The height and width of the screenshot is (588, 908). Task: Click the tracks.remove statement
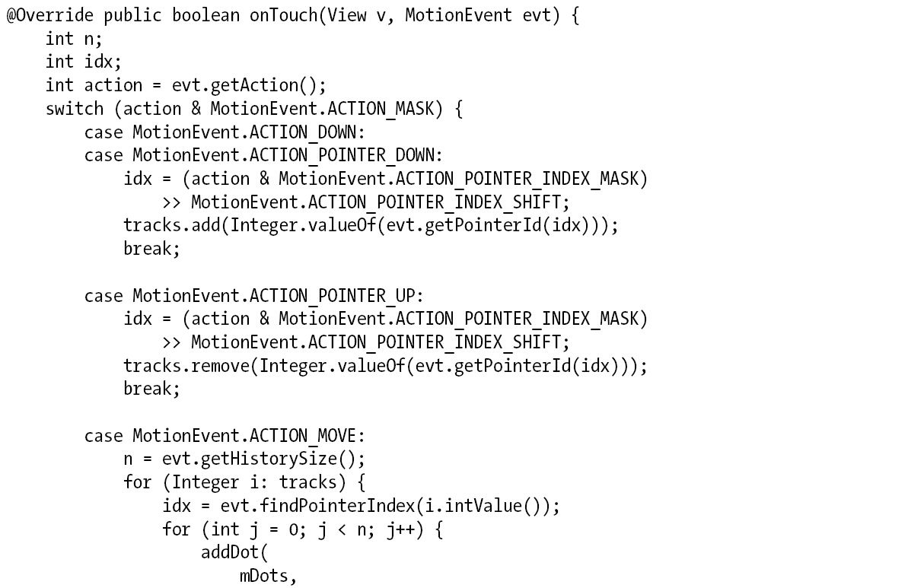pos(385,366)
